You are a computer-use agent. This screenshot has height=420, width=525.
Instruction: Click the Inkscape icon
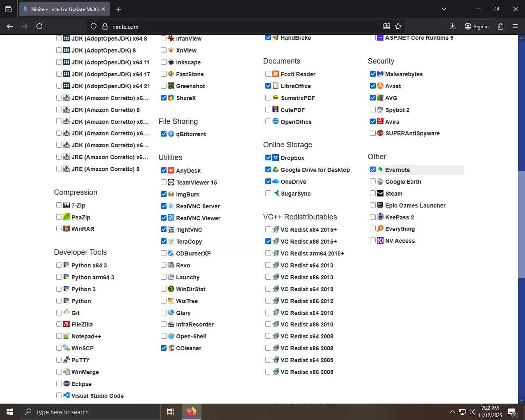171,62
